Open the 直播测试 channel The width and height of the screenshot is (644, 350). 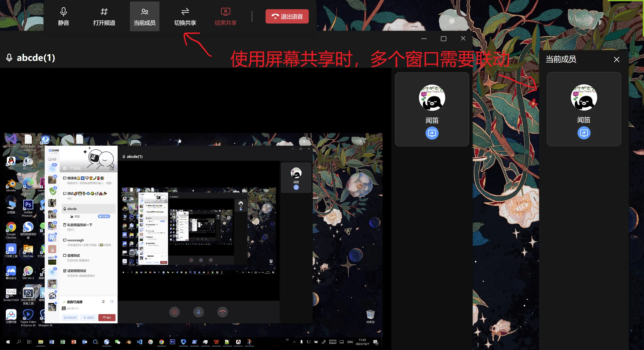pyautogui.click(x=74, y=255)
